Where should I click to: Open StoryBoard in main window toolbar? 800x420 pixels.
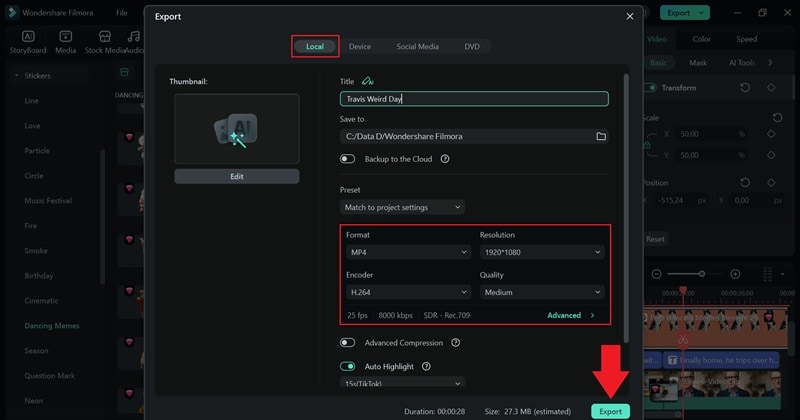coord(28,42)
